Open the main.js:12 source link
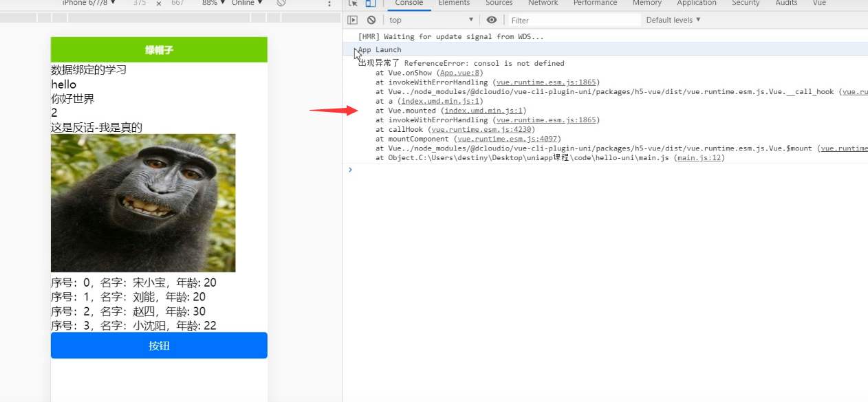The width and height of the screenshot is (868, 402). click(x=699, y=158)
